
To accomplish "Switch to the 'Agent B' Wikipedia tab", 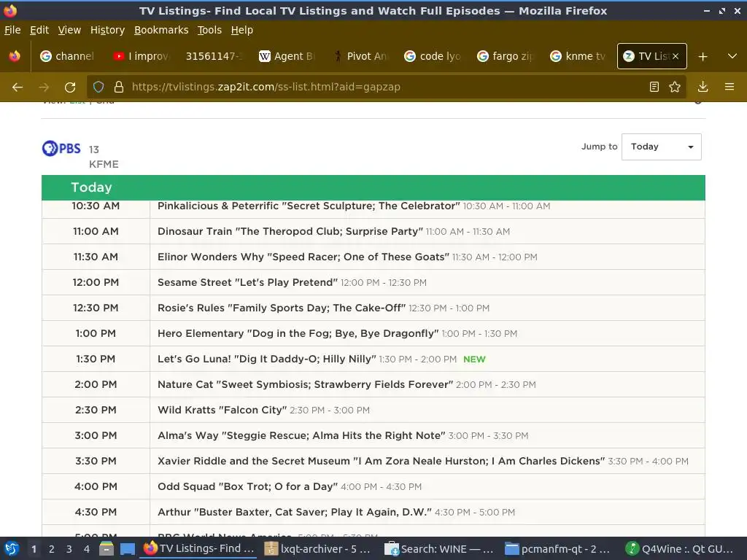I will tap(287, 56).
